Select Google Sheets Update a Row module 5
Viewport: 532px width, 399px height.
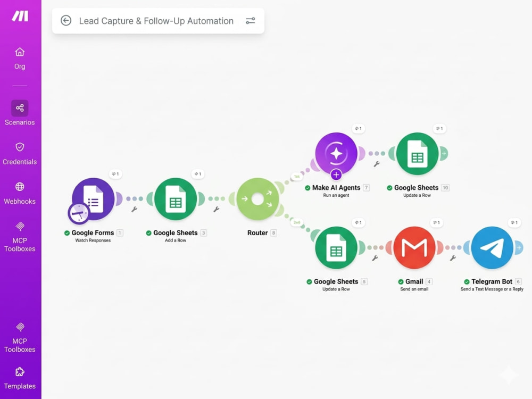(x=336, y=248)
